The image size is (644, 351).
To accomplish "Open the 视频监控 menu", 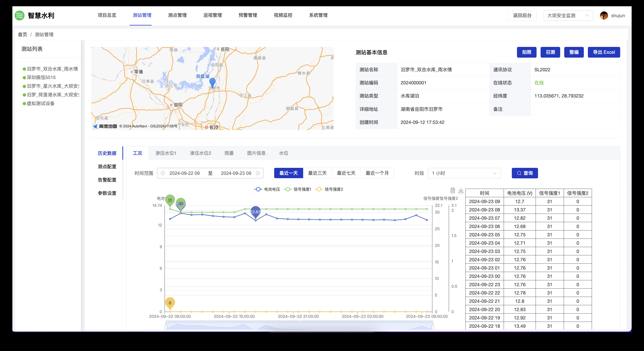I will click(283, 15).
